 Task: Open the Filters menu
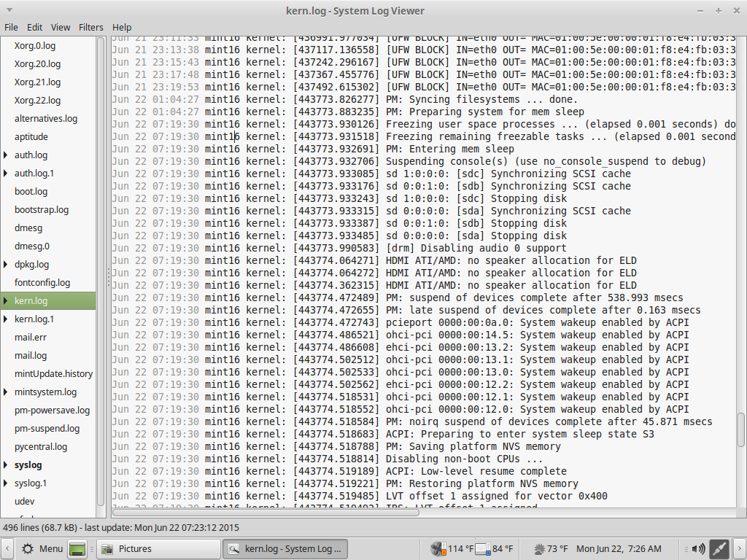coord(91,27)
